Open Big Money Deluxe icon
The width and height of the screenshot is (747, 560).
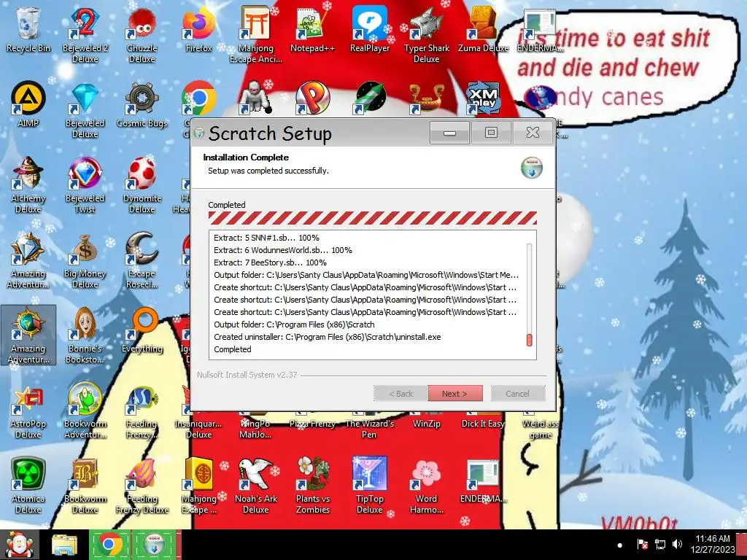click(85, 260)
